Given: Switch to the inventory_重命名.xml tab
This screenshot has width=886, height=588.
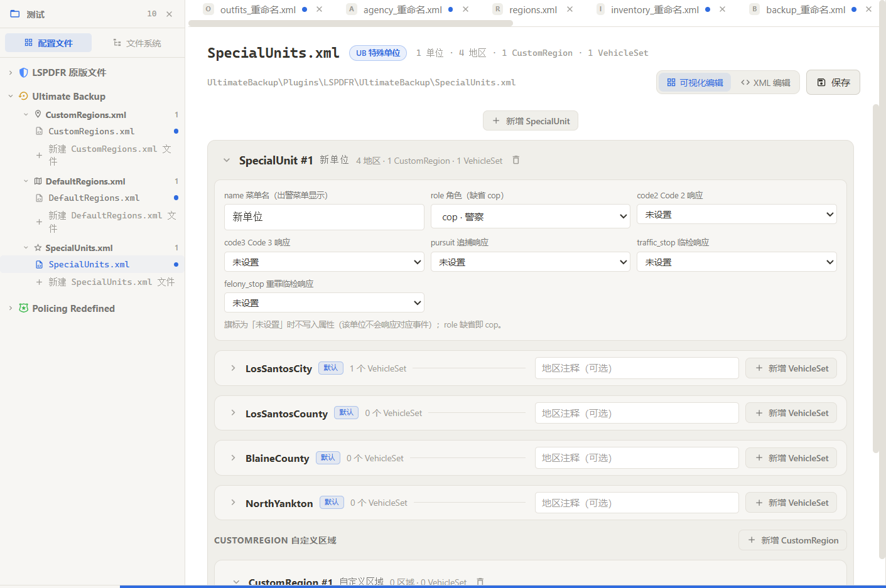Looking at the screenshot, I should 654,9.
